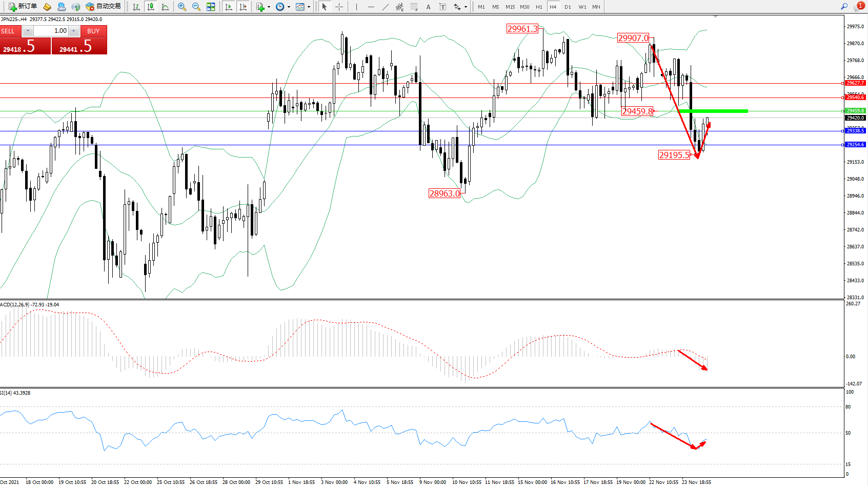Select the Fibonacci retracement drawing tool
Screen dimensions: 868x486
(414, 7)
